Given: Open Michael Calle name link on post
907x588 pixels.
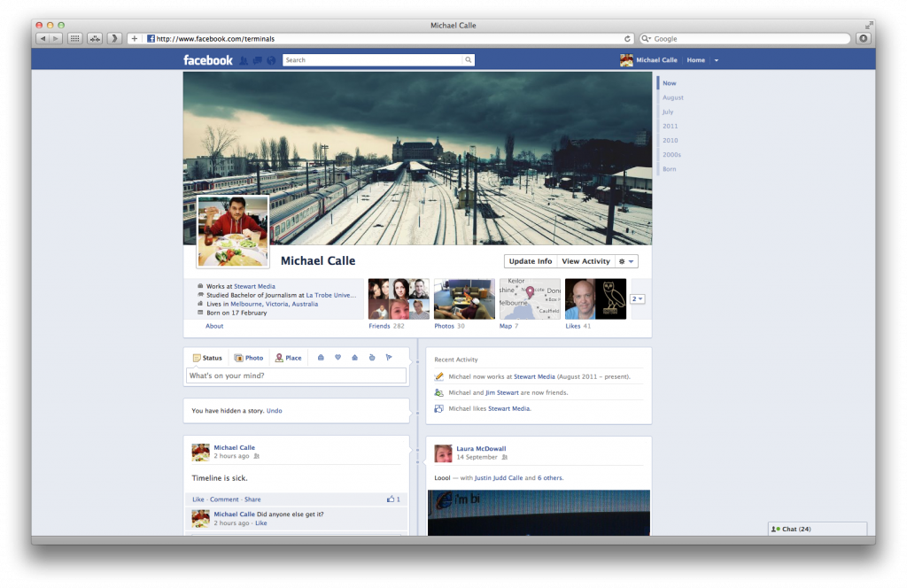Looking at the screenshot, I should (234, 447).
